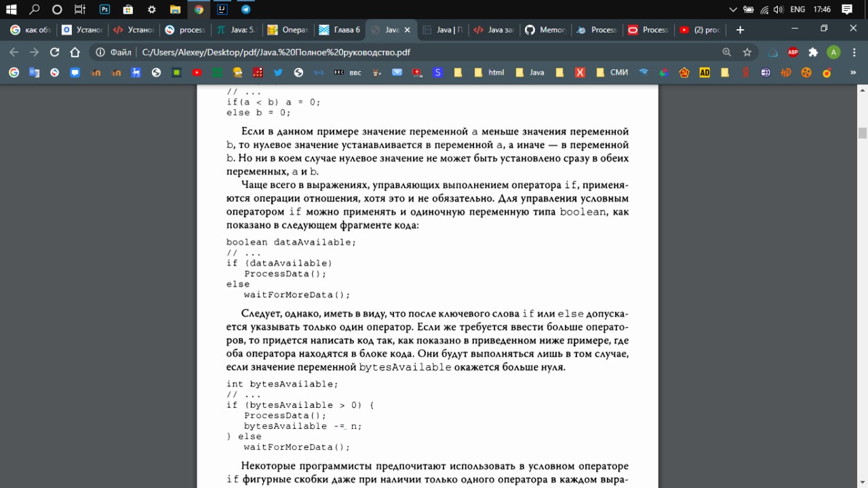Open the BBC bookmark
Screen dimensions: 868x488
click(x=348, y=73)
